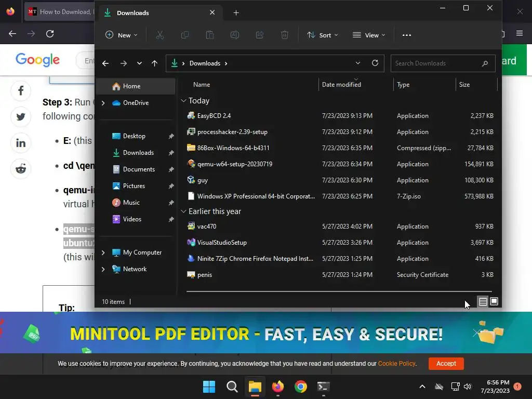Click the Paste clipboard icon
The width and height of the screenshot is (532, 399).
coord(210,35)
